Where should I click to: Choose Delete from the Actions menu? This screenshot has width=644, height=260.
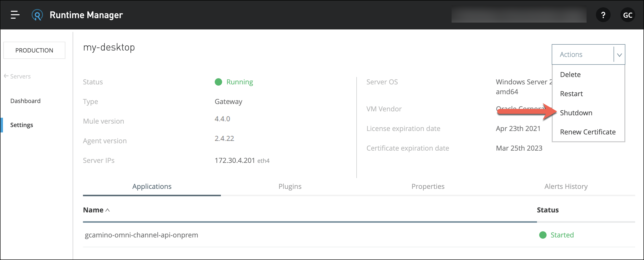tap(570, 74)
